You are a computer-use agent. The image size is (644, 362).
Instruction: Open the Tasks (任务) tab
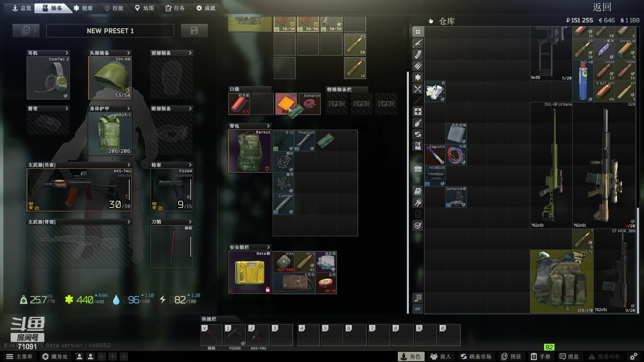coord(175,8)
